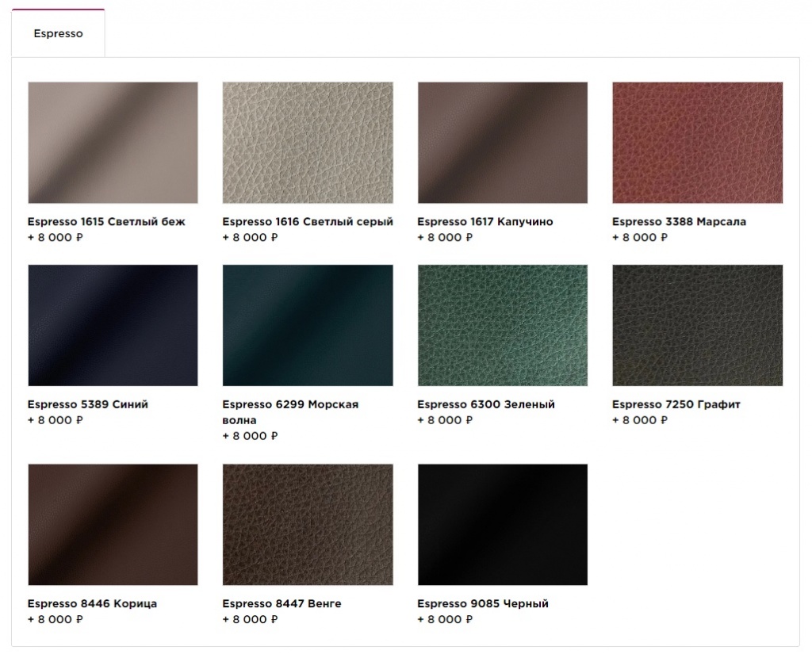The width and height of the screenshot is (812, 658).
Task: Pick the Espresso 6300 Зеленый swatch
Action: (502, 325)
